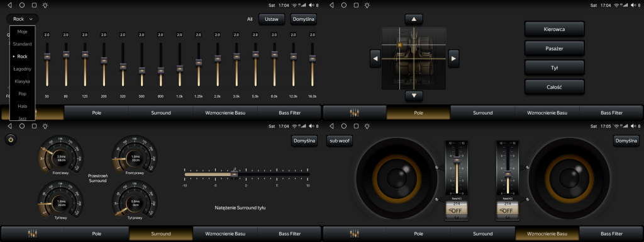
Task: Choose the Moje preset from the list
Action: [x=22, y=32]
